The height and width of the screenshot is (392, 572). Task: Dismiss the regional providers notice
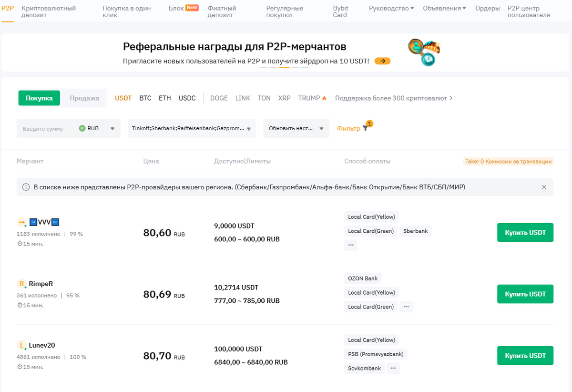[544, 187]
